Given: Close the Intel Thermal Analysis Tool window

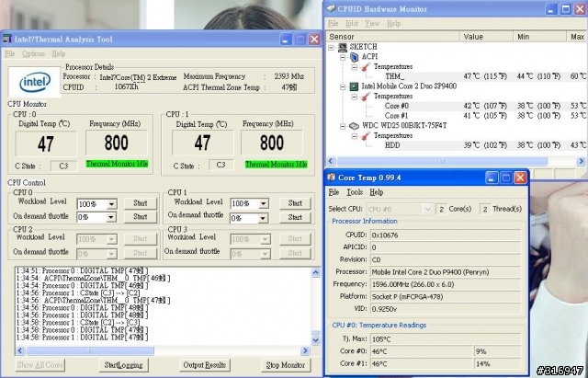Looking at the screenshot, I should point(314,39).
